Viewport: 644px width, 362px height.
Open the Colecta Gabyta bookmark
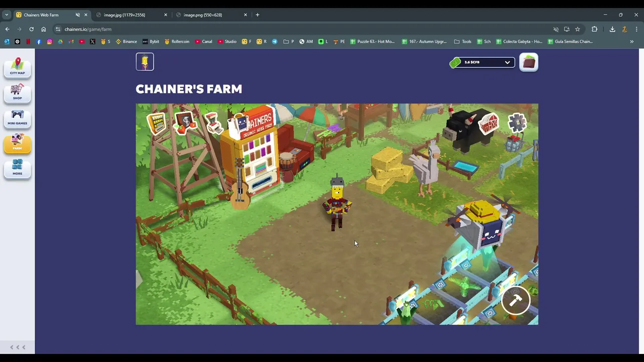pyautogui.click(x=519, y=41)
